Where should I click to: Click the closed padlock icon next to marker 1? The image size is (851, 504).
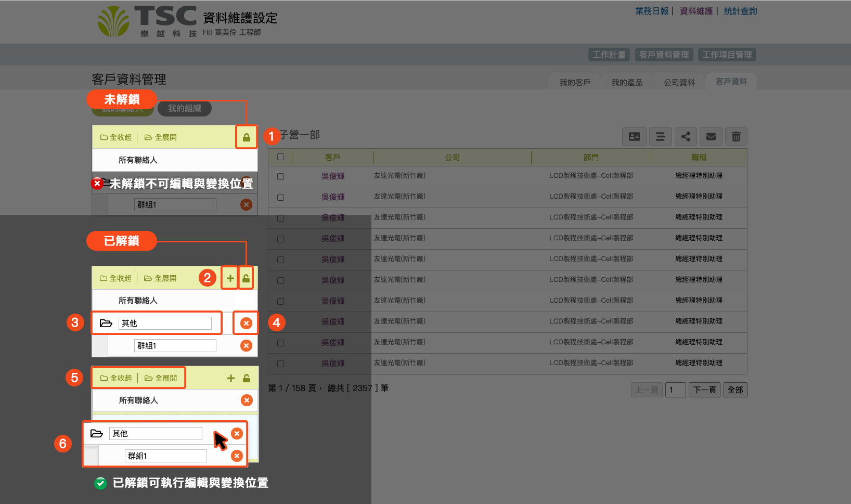(x=247, y=138)
